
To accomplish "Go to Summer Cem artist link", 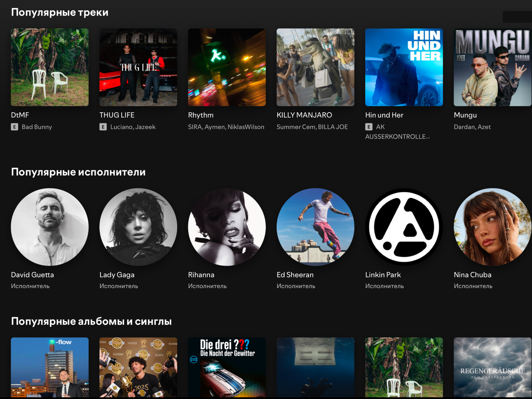I will click(x=296, y=127).
